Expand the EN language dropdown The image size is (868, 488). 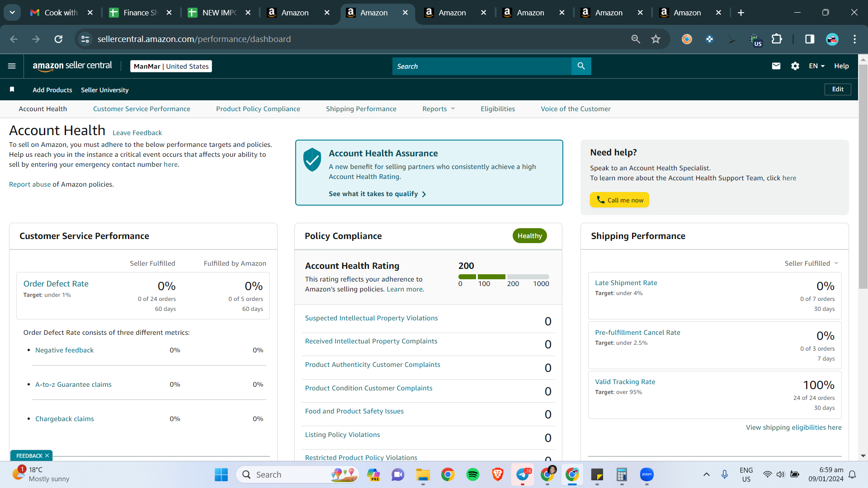[817, 66]
